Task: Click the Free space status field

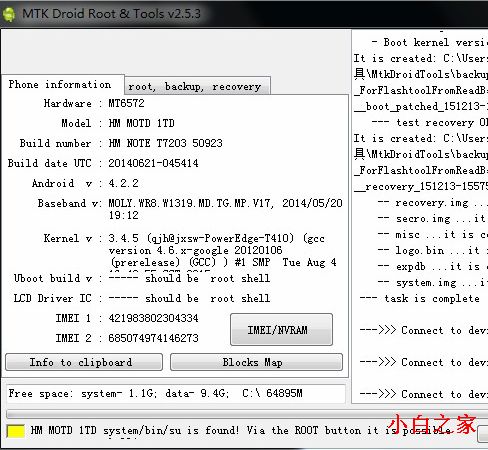Action: pyautogui.click(x=176, y=394)
